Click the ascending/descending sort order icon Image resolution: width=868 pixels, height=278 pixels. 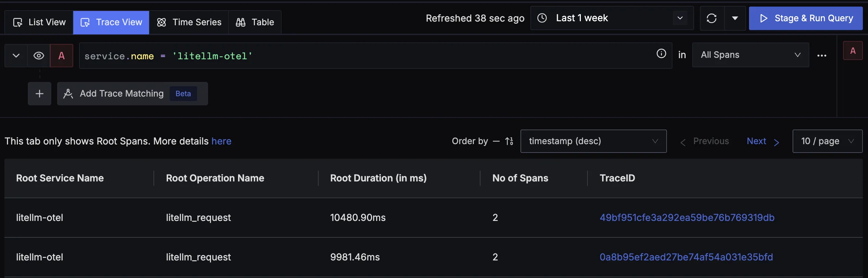pyautogui.click(x=509, y=141)
